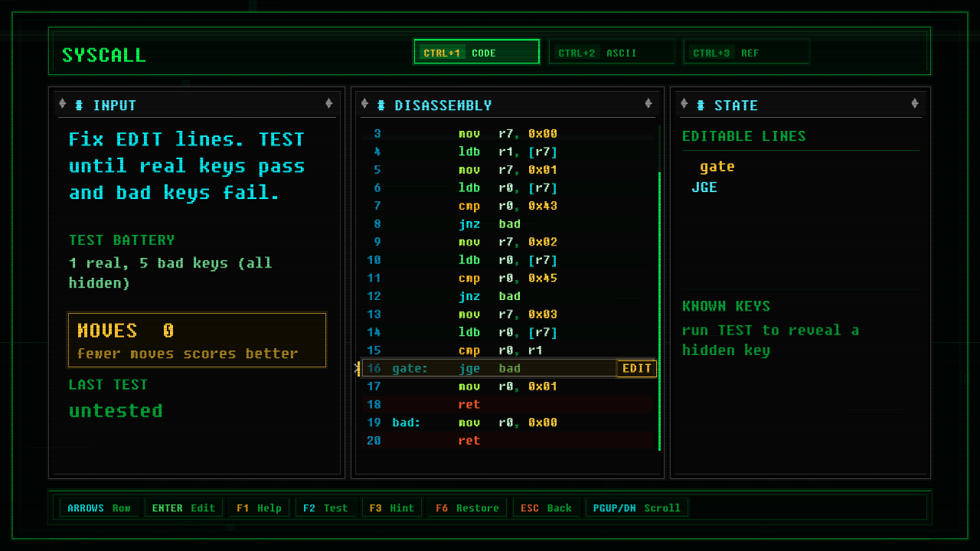Screen dimensions: 980x551
Task: Click the cyan grip icon beside STATE
Action: (701, 105)
